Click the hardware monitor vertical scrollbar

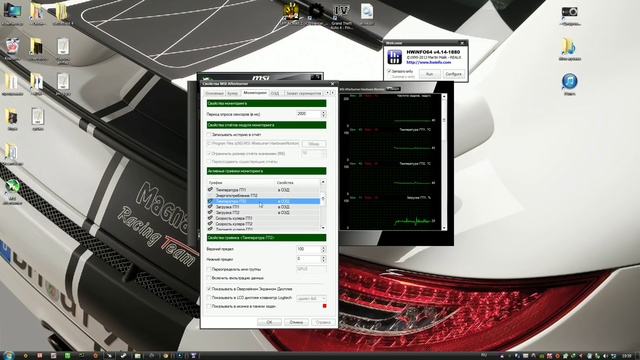point(444,161)
